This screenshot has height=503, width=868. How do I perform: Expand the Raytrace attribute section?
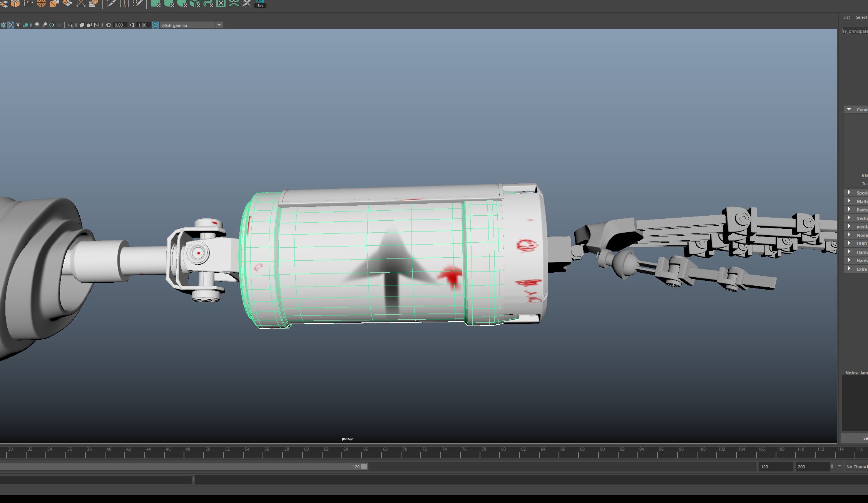pos(849,210)
